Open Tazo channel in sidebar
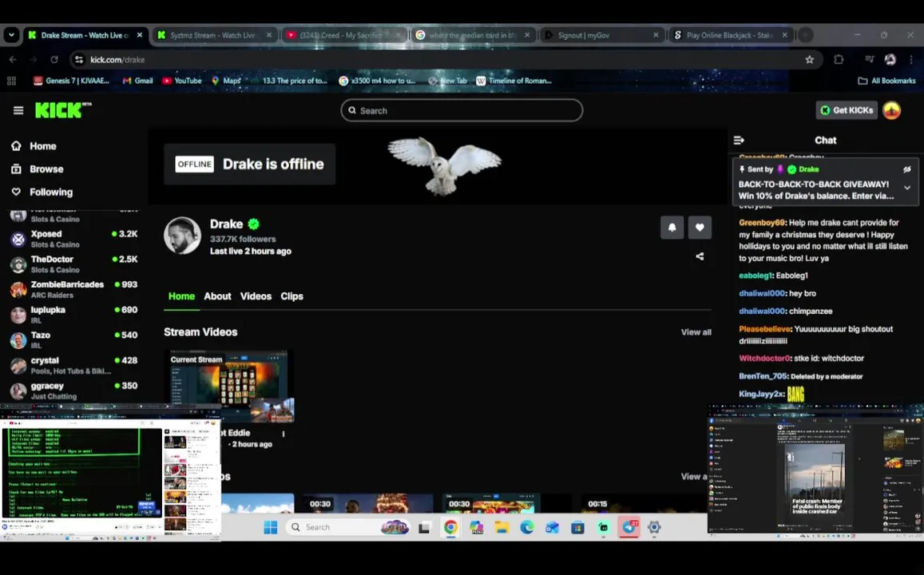 (73, 340)
